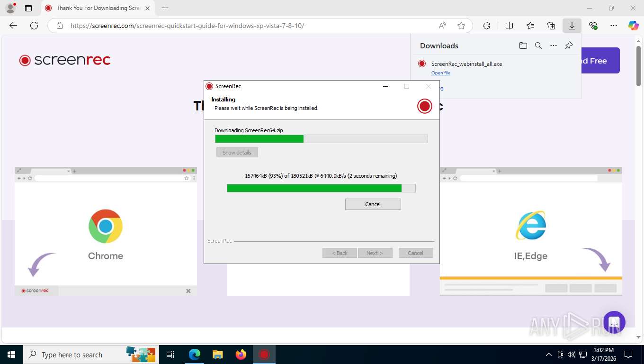
Task: Open the volume control tray icon
Action: click(572, 355)
